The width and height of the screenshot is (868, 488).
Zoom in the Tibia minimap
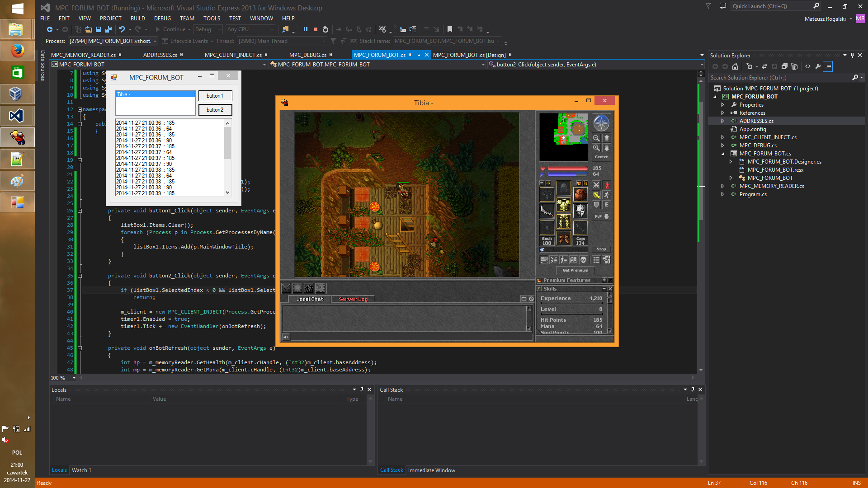pyautogui.click(x=596, y=148)
